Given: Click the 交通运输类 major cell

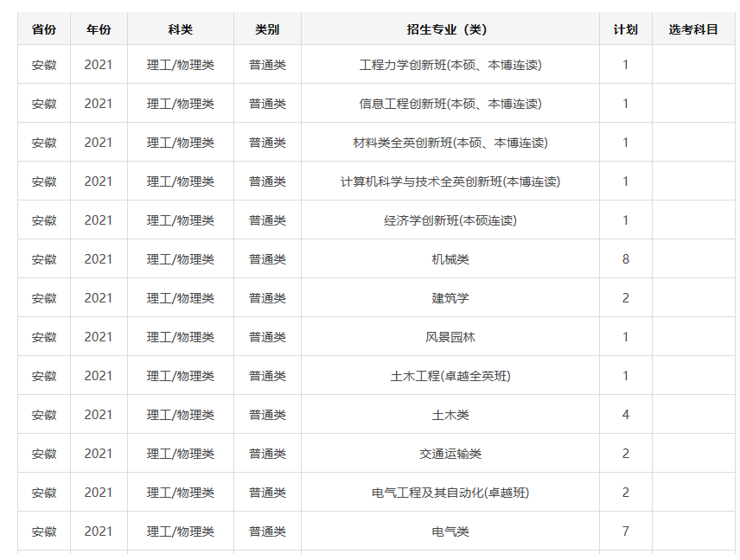Looking at the screenshot, I should click(x=450, y=454).
